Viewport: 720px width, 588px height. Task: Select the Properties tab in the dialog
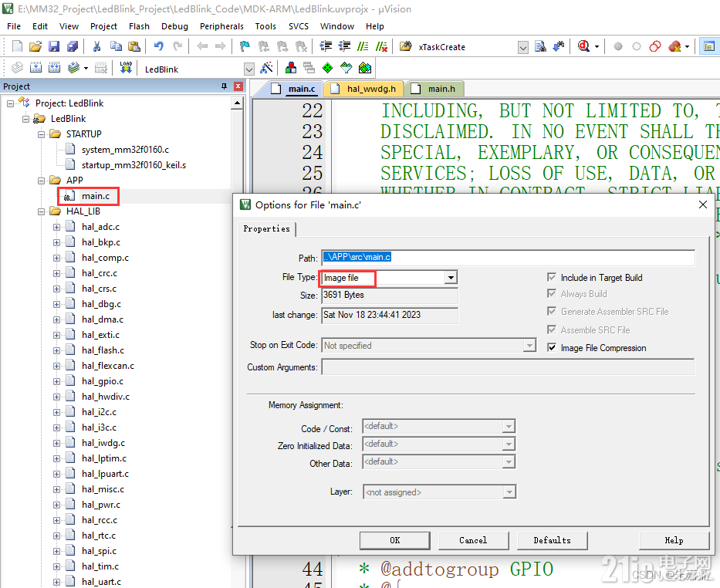click(x=267, y=228)
